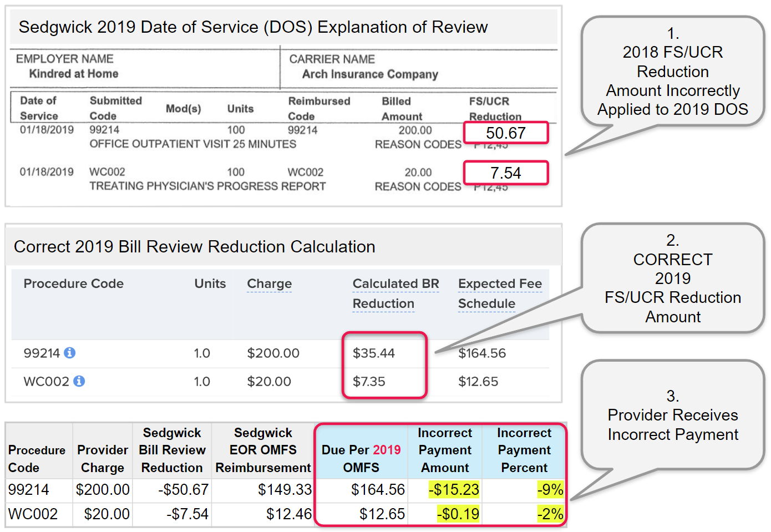Click the Charge column header link
The height and width of the screenshot is (532, 771).
269,284
